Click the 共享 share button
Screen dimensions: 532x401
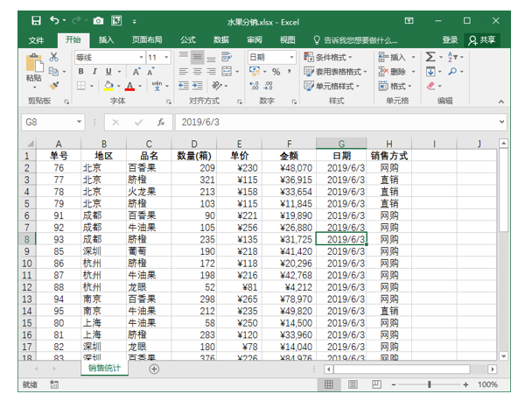(482, 40)
